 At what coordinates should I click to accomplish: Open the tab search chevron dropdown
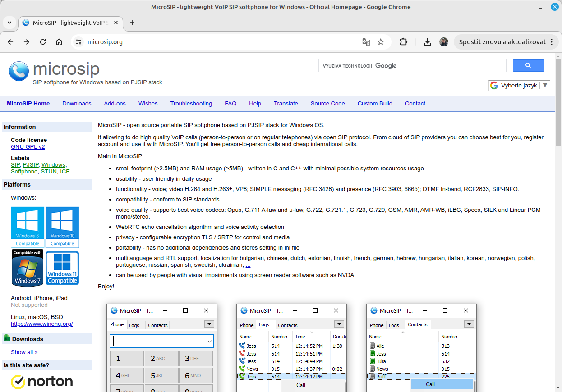9,23
